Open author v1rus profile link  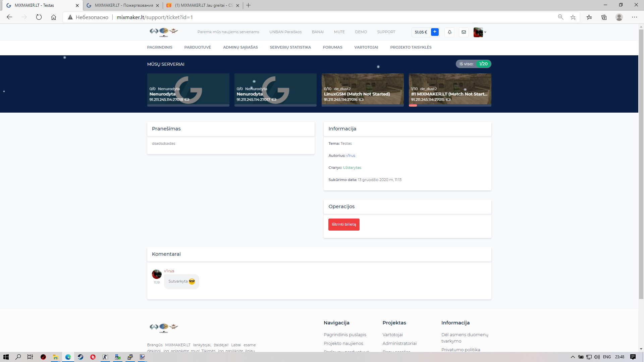351,156
